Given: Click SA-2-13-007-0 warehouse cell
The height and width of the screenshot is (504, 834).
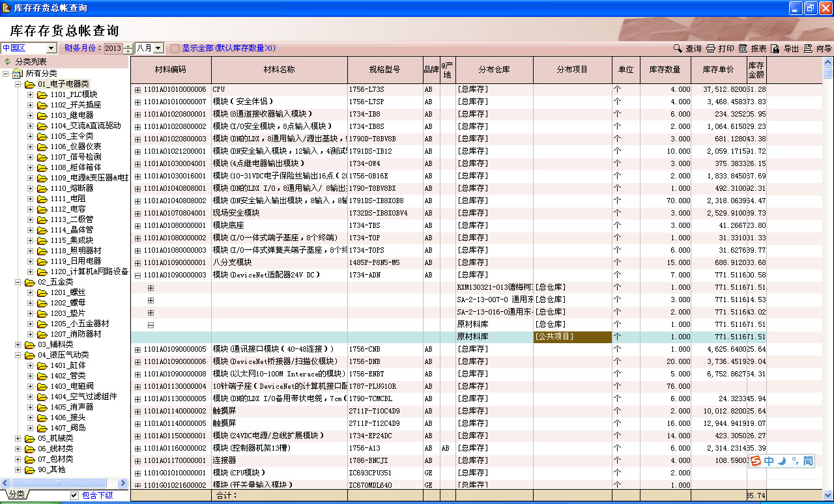Looking at the screenshot, I should click(x=494, y=300).
